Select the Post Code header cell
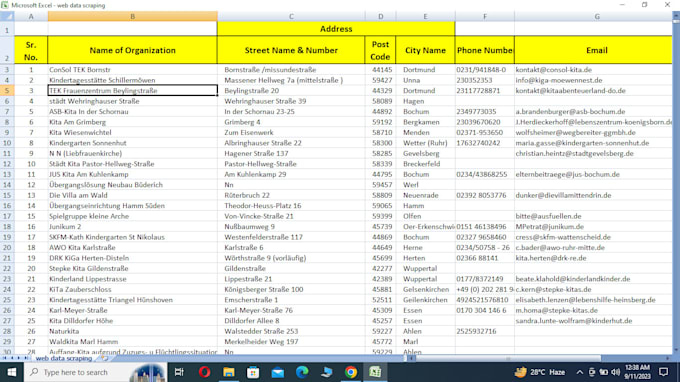 click(x=380, y=50)
